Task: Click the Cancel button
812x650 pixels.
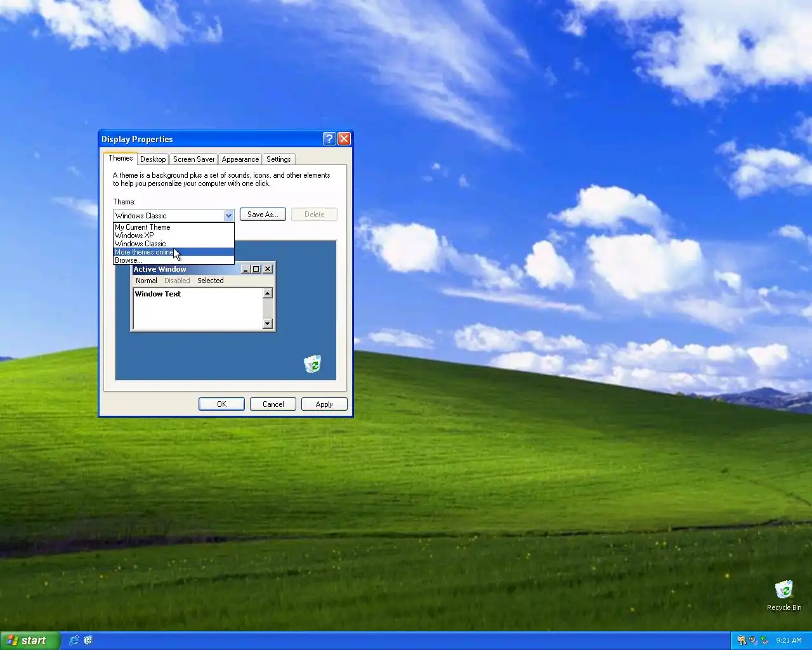Action: click(x=273, y=404)
